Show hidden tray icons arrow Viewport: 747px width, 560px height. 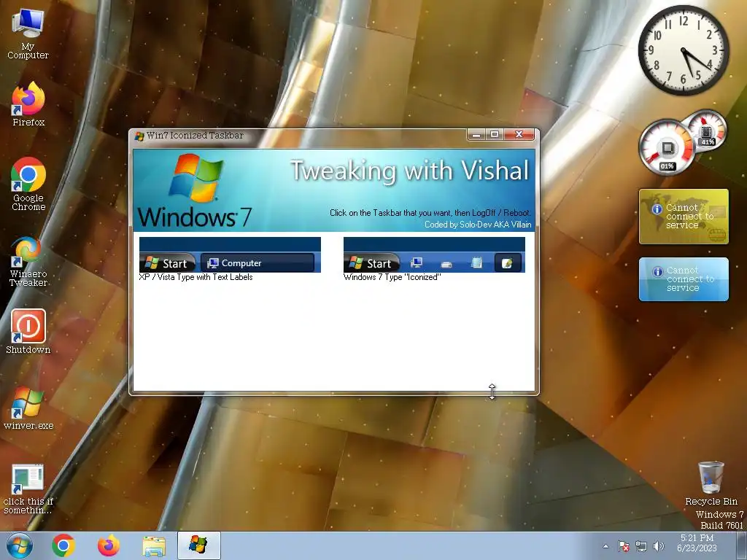605,546
